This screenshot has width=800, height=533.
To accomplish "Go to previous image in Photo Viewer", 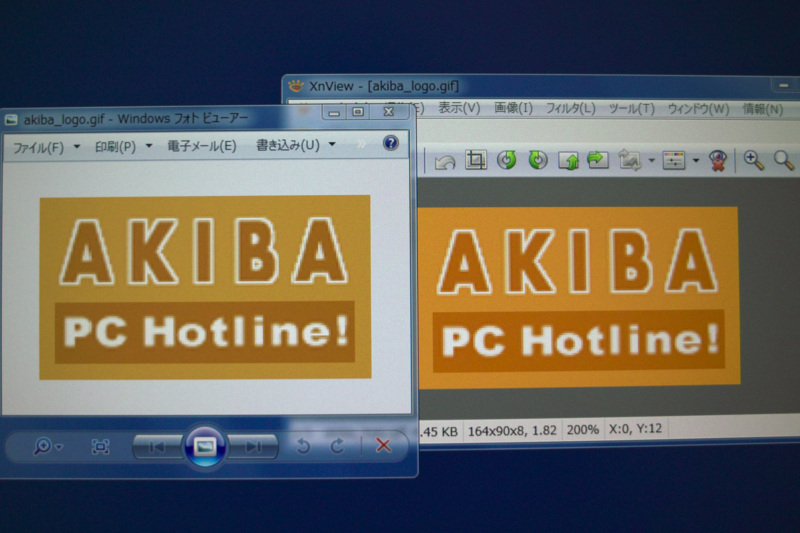I will [157, 447].
